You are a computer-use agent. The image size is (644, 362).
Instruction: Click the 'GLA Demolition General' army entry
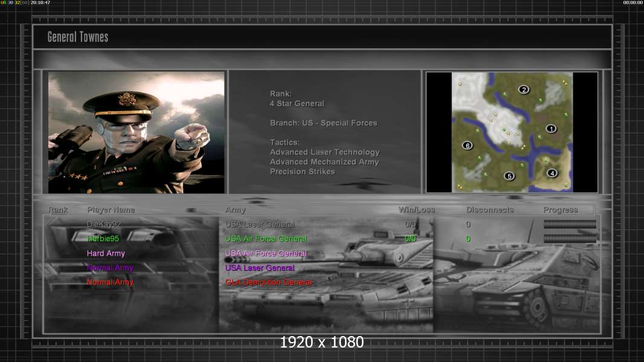268,282
